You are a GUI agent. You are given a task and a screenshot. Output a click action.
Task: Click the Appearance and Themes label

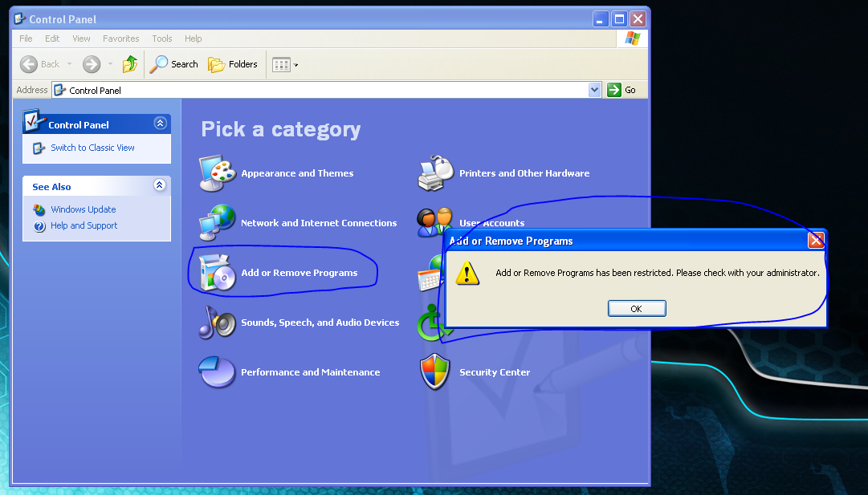tap(297, 173)
